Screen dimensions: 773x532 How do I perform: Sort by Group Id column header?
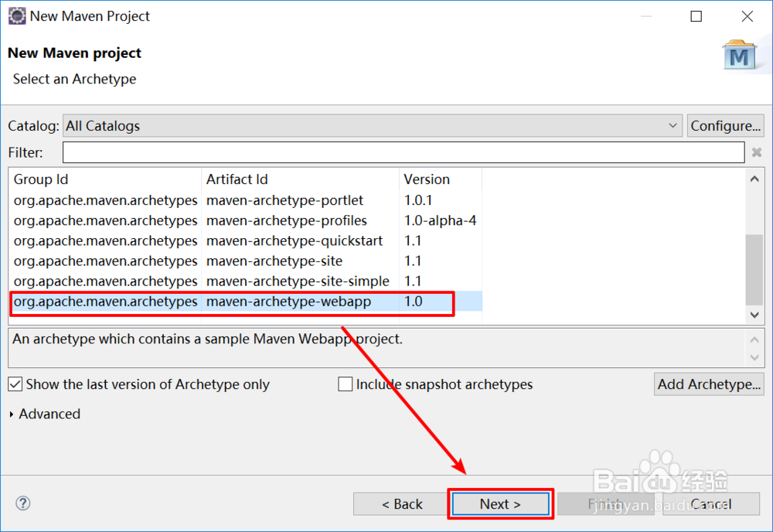(105, 179)
